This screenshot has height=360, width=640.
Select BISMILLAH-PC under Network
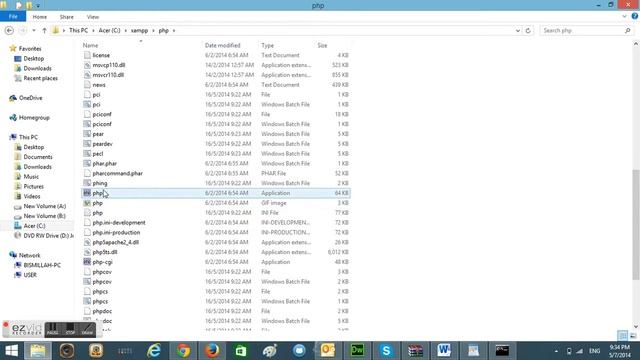42,265
